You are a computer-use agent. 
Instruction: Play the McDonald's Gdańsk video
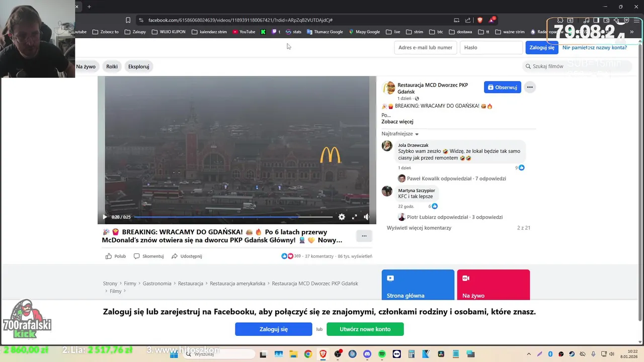105,217
